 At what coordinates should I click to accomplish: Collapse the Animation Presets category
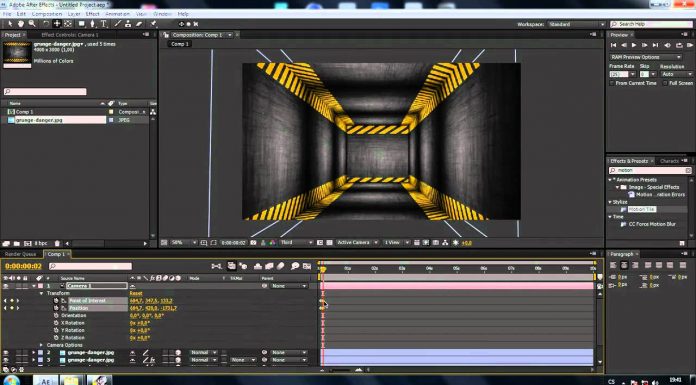[610, 180]
